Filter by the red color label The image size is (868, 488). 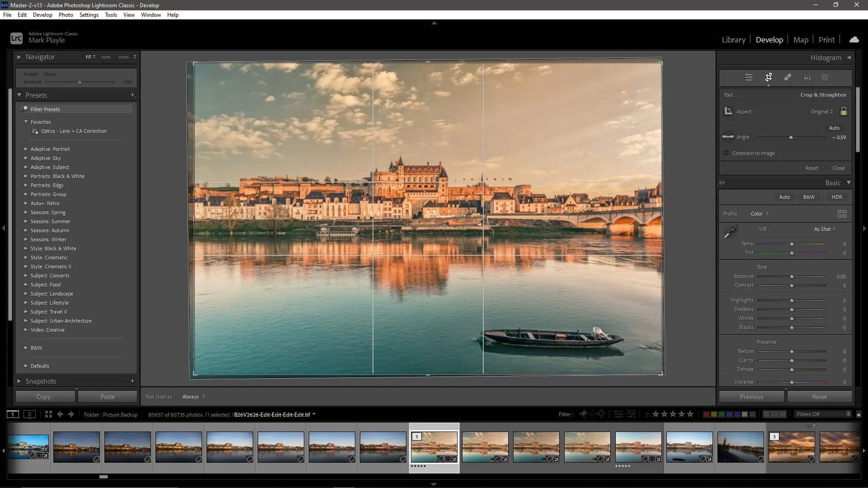click(x=706, y=414)
